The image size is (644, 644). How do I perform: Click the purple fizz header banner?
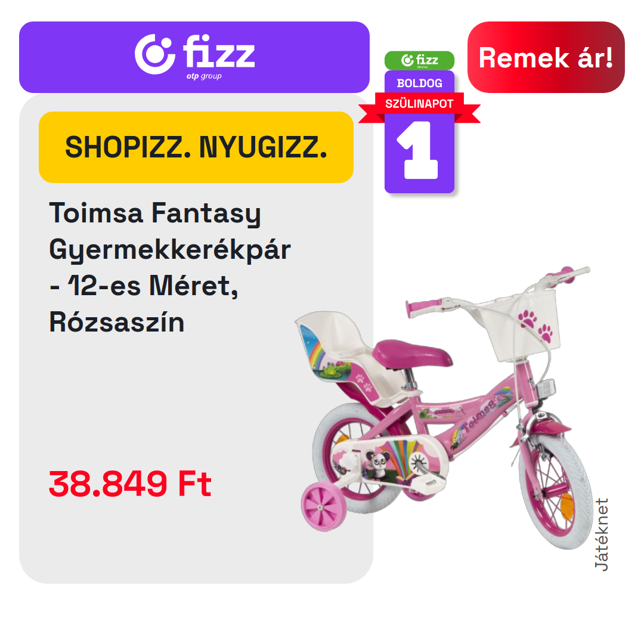click(194, 57)
